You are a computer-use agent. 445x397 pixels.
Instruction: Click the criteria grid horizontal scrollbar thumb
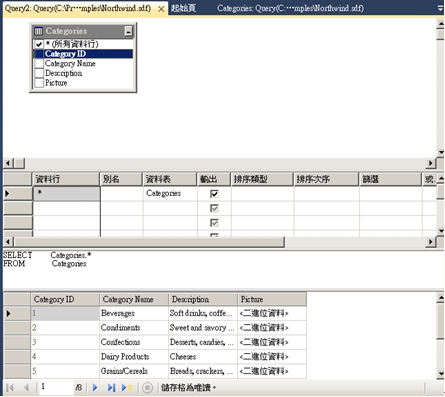point(149,242)
